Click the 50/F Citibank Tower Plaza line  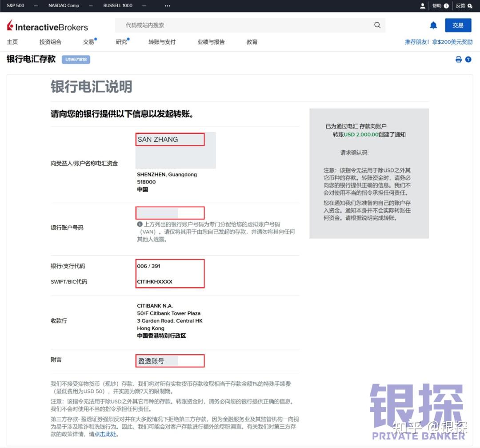[x=169, y=313]
